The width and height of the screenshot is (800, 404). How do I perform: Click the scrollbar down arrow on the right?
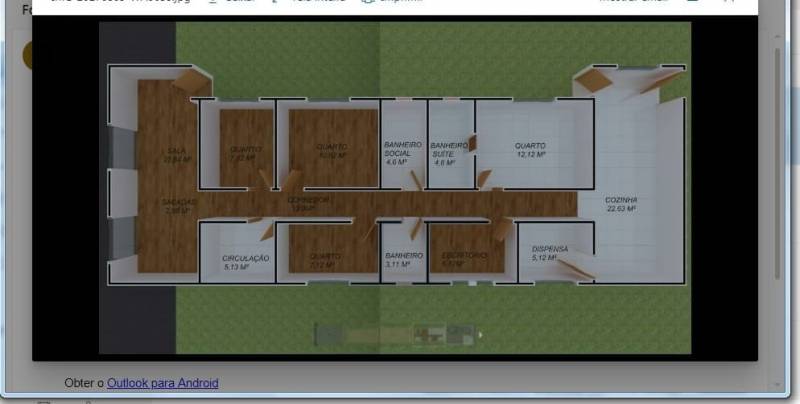[x=777, y=384]
